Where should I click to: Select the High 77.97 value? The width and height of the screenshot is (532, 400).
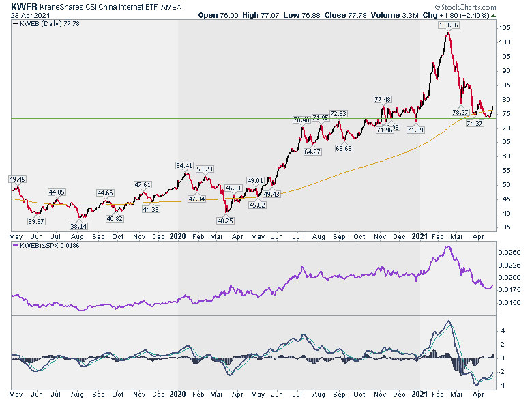(x=261, y=15)
